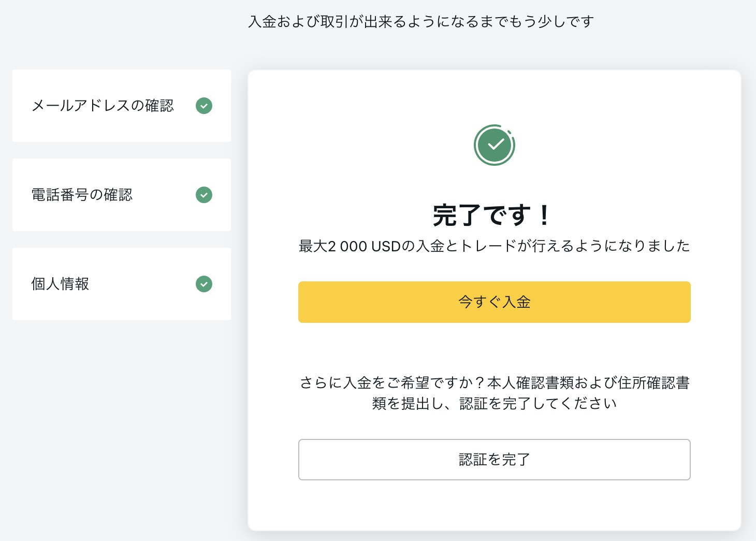Click the large green success checkmark icon
This screenshot has height=541, width=756.
point(495,145)
